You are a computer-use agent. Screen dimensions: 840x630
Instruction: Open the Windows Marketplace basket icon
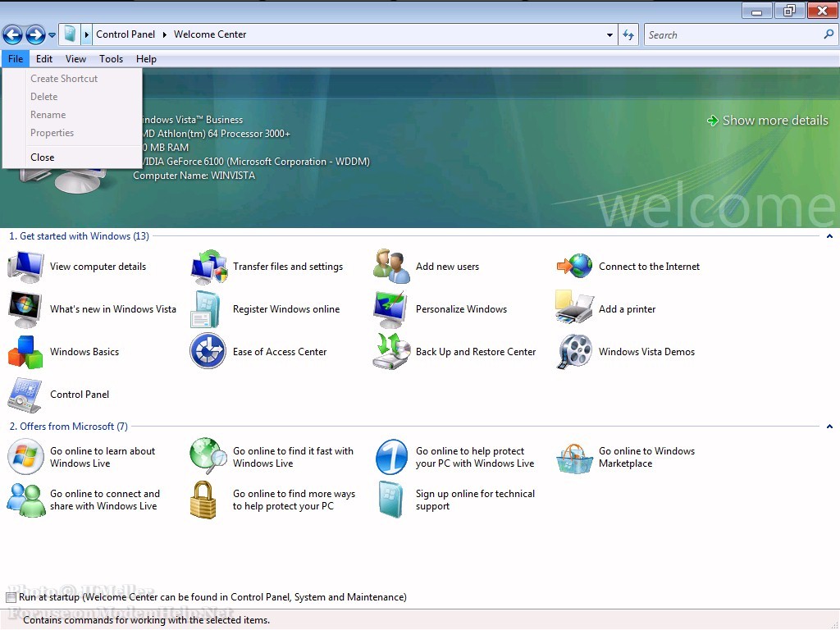coord(574,459)
